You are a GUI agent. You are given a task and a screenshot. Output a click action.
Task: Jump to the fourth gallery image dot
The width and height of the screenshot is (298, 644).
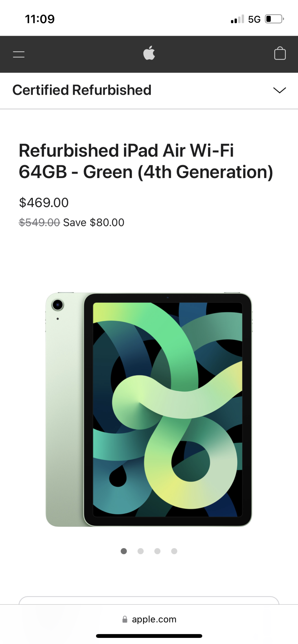point(174,551)
